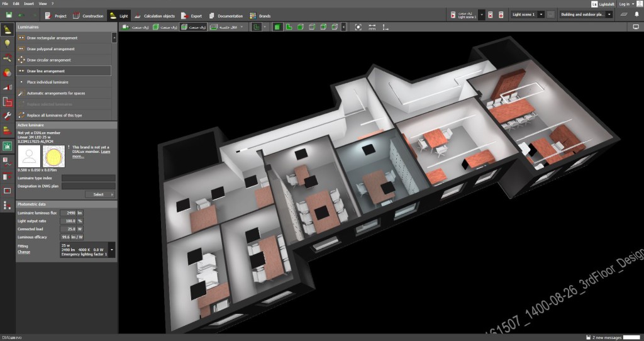Viewport: 644px width, 341px height.
Task: Click the Luminaire type index field
Action: 88,178
